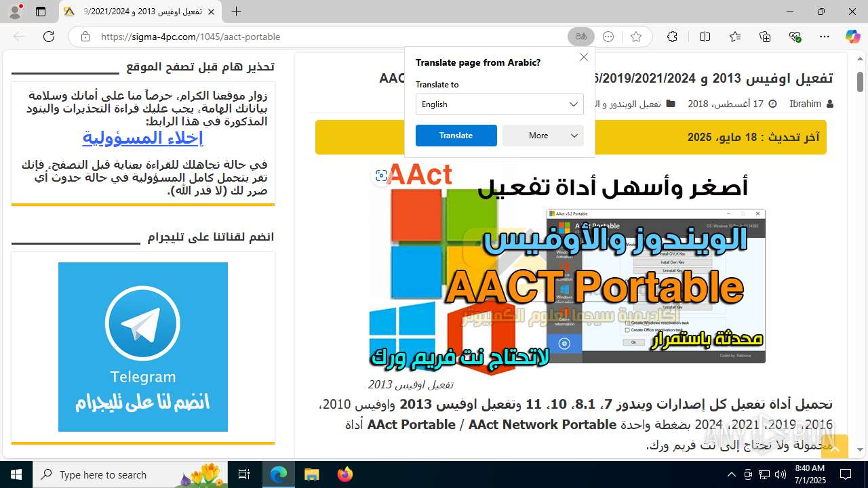The width and height of the screenshot is (868, 488).
Task: Open network settings tray icon
Action: 764,474
